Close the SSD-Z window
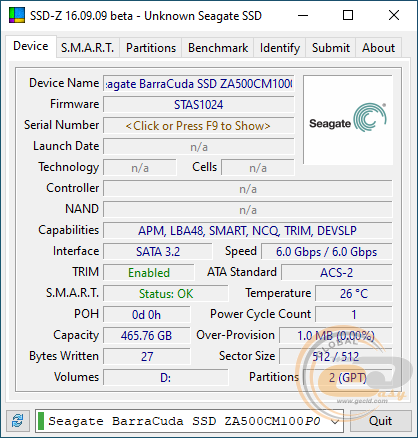 point(394,15)
